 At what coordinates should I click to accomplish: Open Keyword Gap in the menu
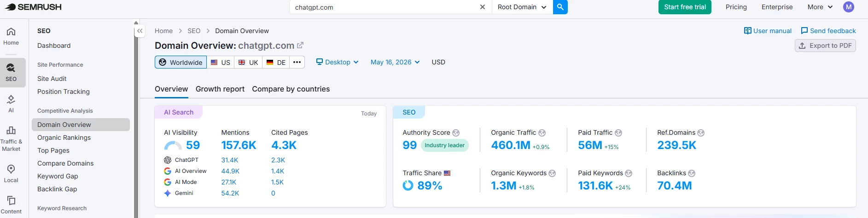click(x=58, y=176)
